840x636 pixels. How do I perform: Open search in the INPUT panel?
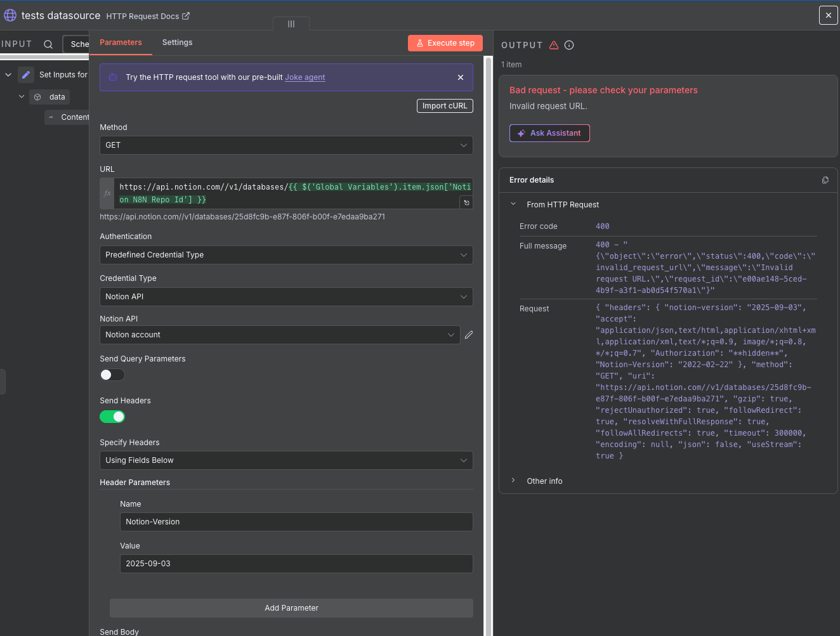[48, 44]
